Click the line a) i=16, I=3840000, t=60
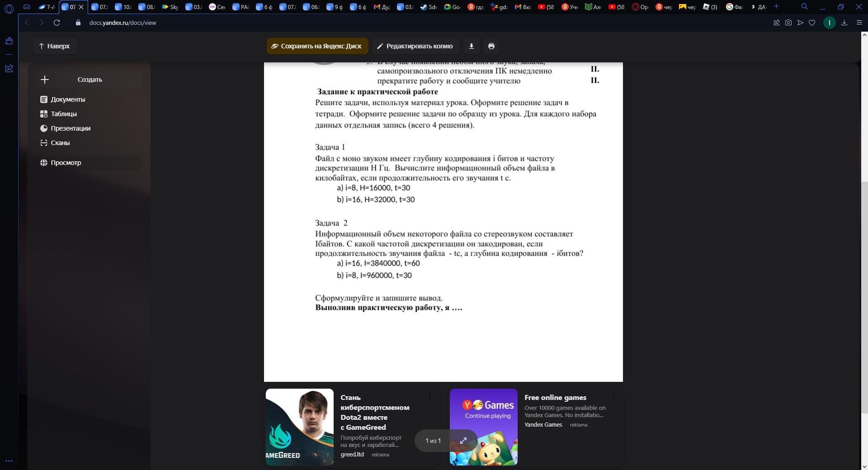868x470 pixels. coord(378,263)
